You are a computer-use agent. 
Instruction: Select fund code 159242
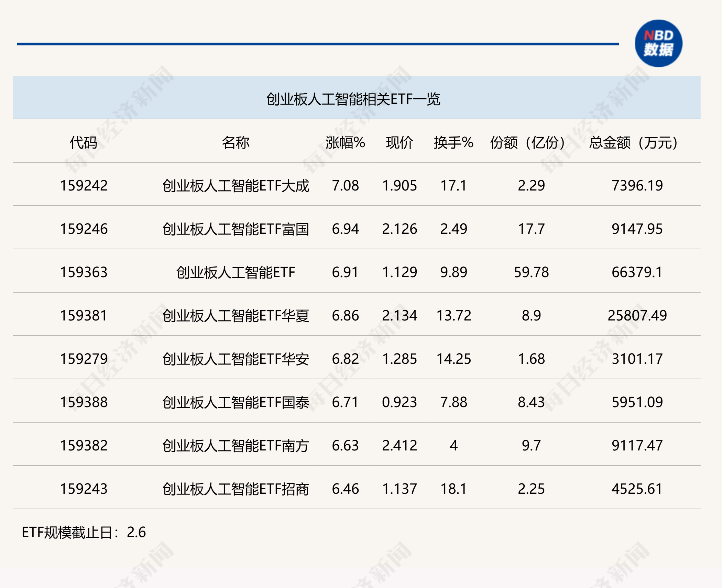click(x=84, y=186)
